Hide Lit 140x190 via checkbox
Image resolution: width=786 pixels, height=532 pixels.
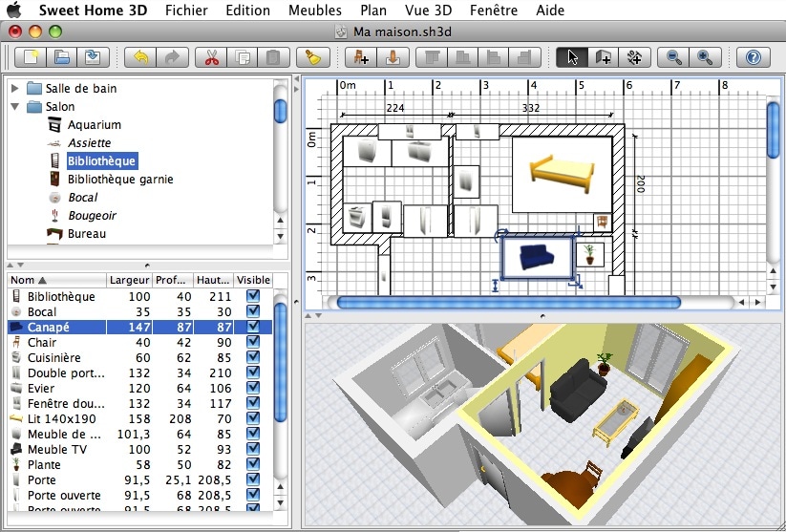(x=253, y=418)
